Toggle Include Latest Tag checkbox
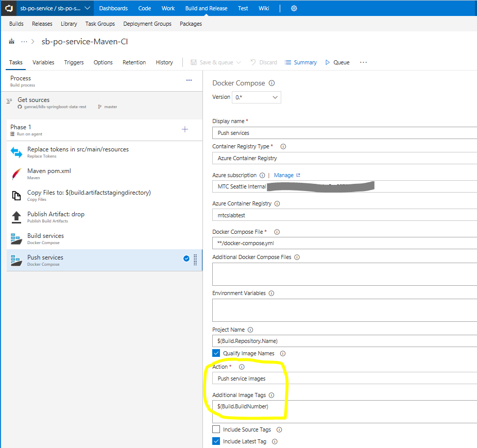 click(216, 441)
